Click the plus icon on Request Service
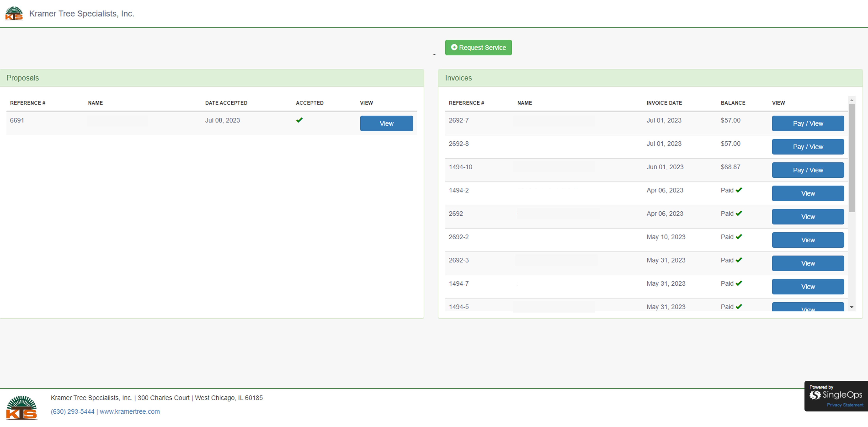This screenshot has height=427, width=868. tap(454, 48)
